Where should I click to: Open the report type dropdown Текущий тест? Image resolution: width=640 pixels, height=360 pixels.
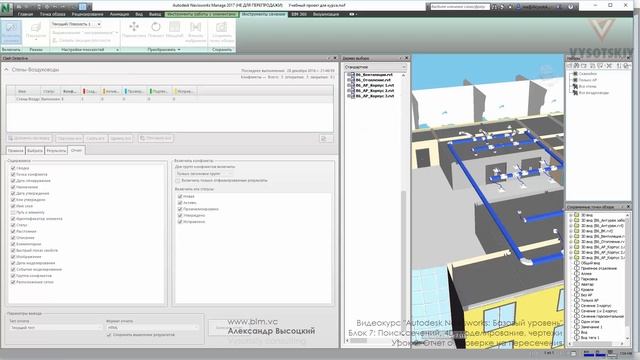point(55,327)
